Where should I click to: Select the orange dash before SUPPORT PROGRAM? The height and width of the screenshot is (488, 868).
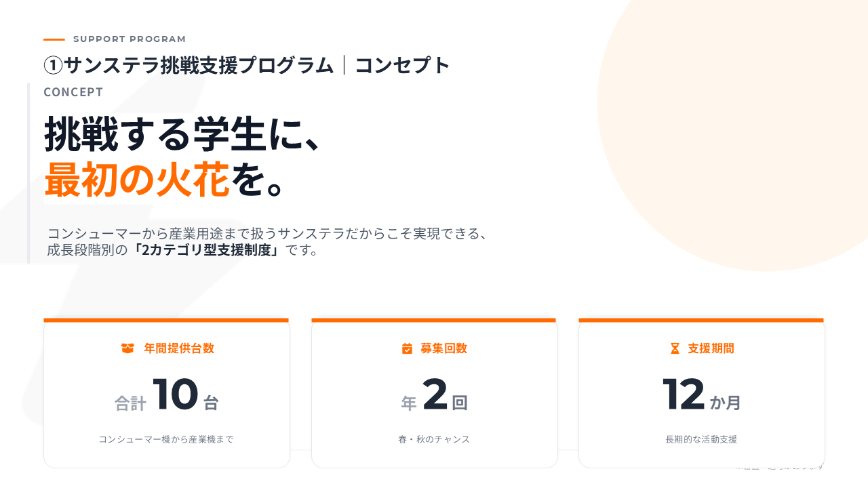(54, 39)
